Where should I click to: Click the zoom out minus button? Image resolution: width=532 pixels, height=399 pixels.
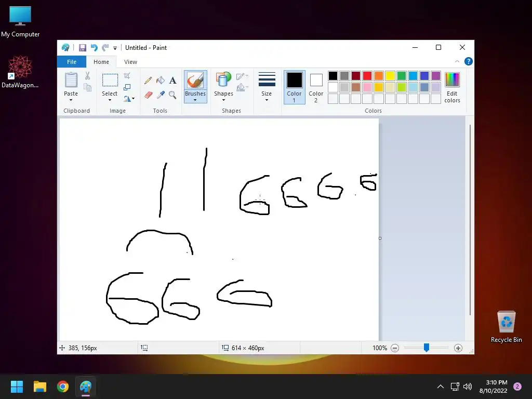(395, 348)
